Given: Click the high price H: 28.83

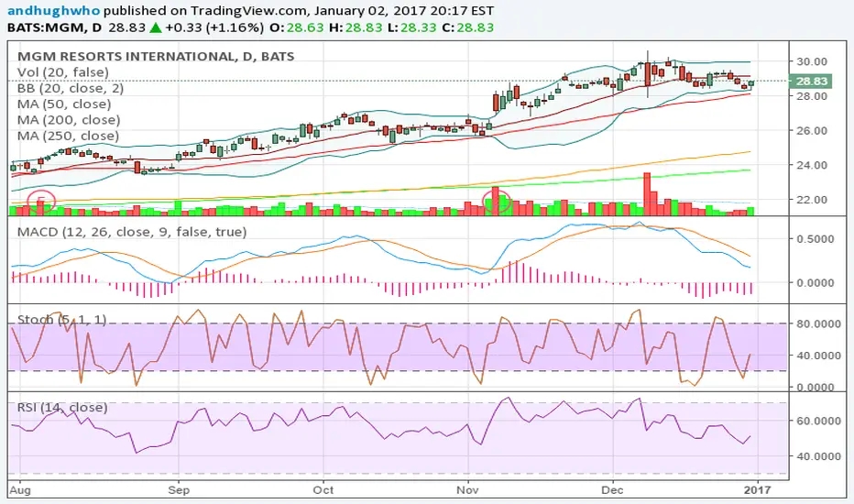Looking at the screenshot, I should [356, 27].
